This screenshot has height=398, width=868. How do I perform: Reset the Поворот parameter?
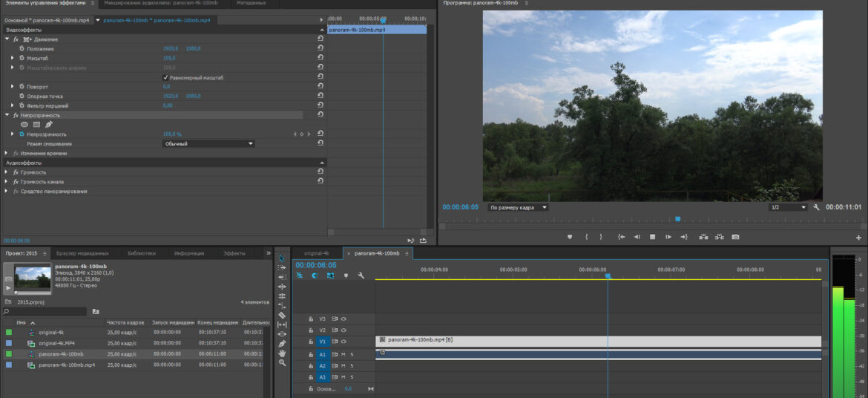coord(320,86)
